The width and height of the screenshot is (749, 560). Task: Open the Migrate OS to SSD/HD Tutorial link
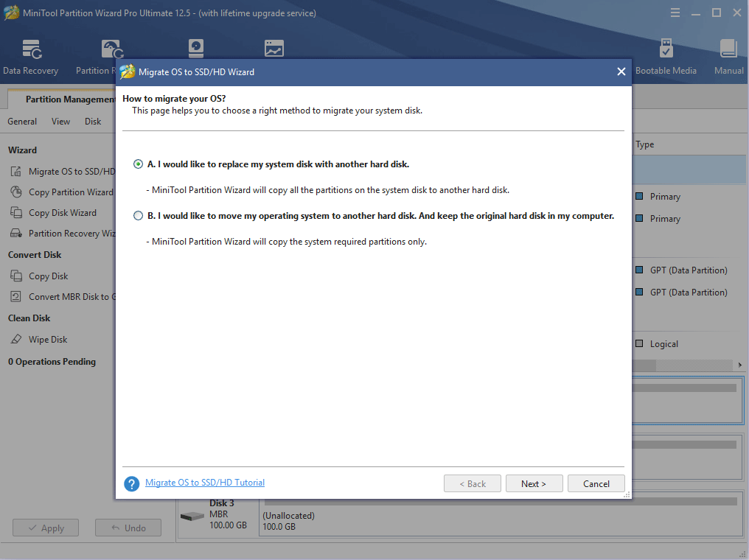205,483
